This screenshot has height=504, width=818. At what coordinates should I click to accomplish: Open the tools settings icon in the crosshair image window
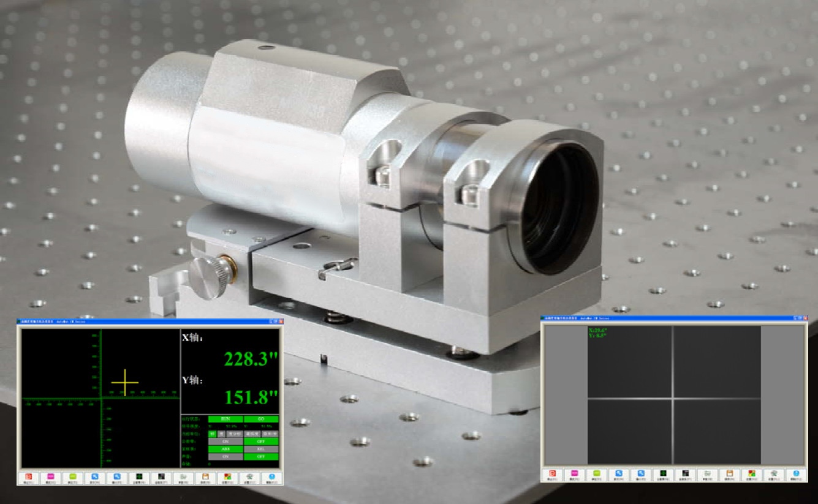773,474
